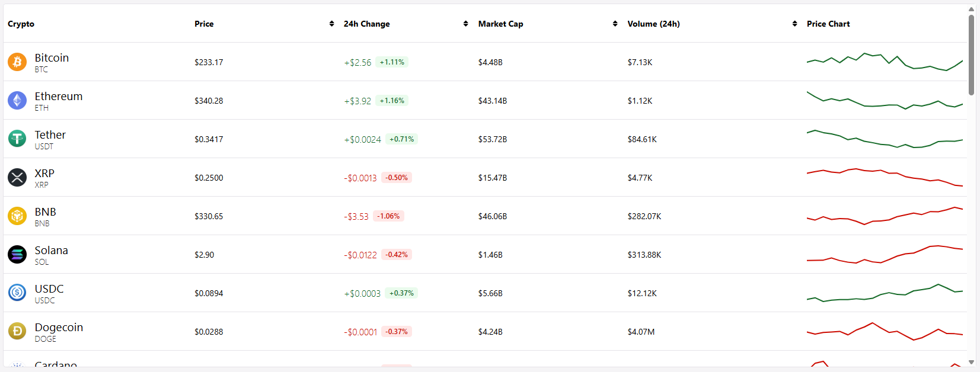Image resolution: width=980 pixels, height=372 pixels.
Task: Sort by Volume (24h) sort arrows
Action: 794,24
